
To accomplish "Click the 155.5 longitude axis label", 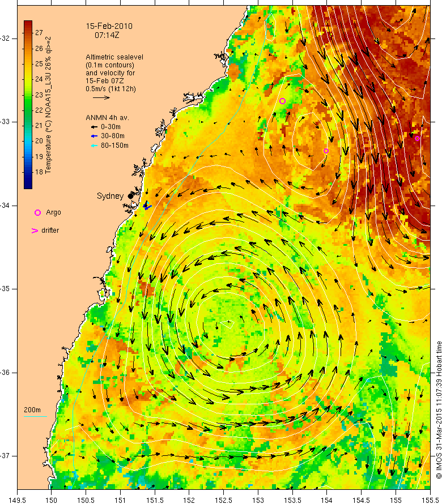I will 430,500.
